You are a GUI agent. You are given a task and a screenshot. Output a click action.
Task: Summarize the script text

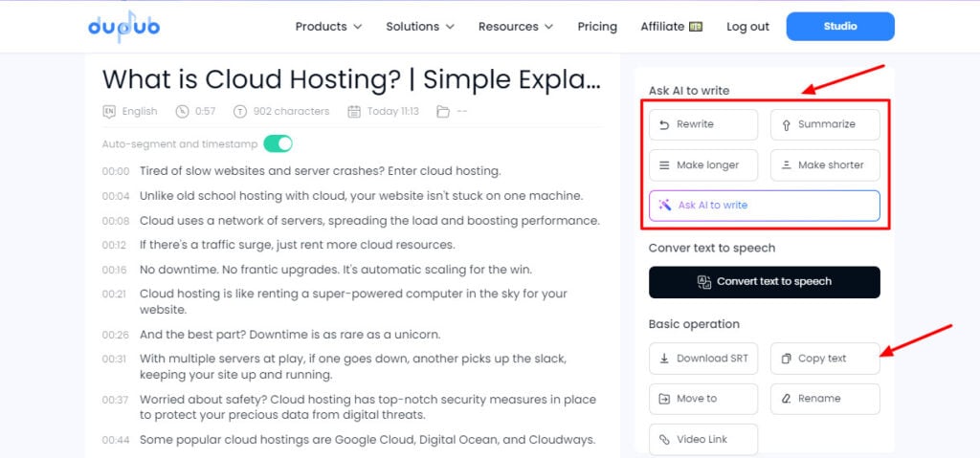pos(824,124)
